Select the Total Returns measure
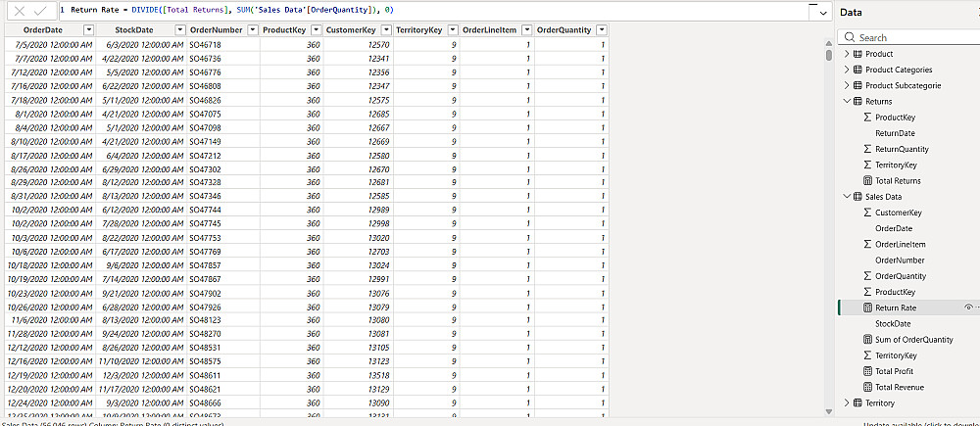Image resolution: width=980 pixels, height=426 pixels. pos(898,181)
